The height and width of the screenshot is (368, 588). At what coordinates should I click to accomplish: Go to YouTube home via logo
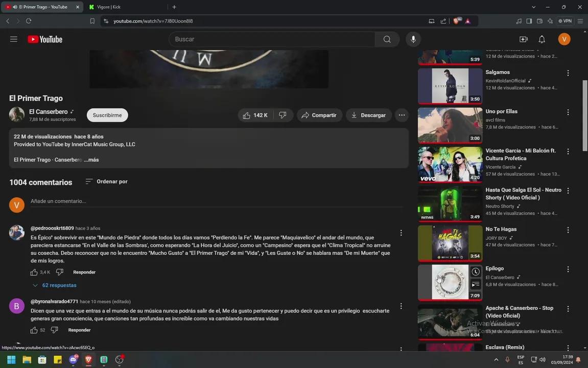pyautogui.click(x=45, y=39)
